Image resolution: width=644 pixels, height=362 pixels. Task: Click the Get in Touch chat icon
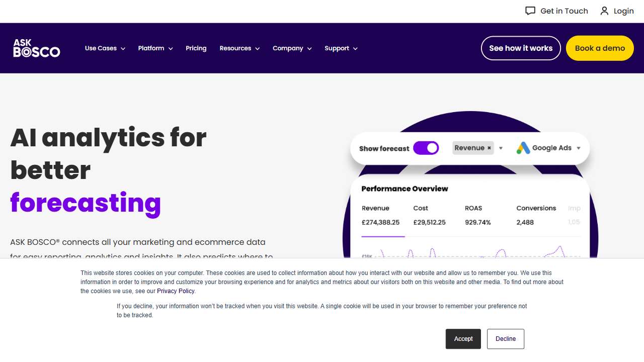[x=530, y=11]
